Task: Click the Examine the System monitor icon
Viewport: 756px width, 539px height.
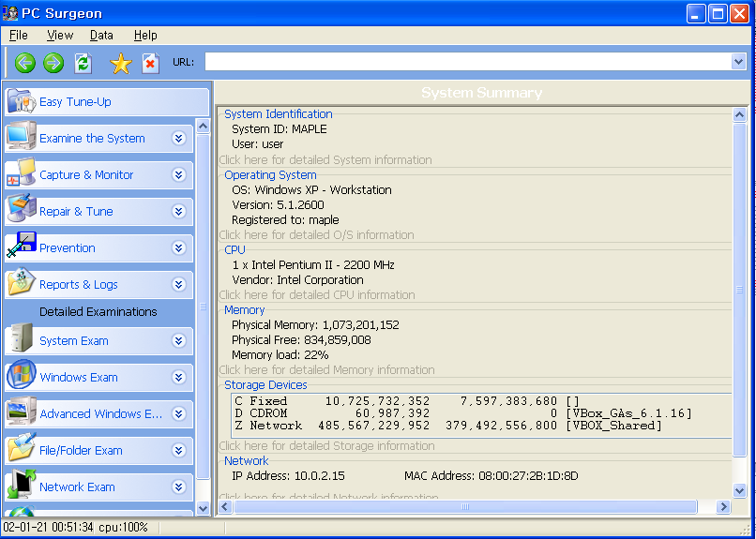Action: (x=22, y=136)
